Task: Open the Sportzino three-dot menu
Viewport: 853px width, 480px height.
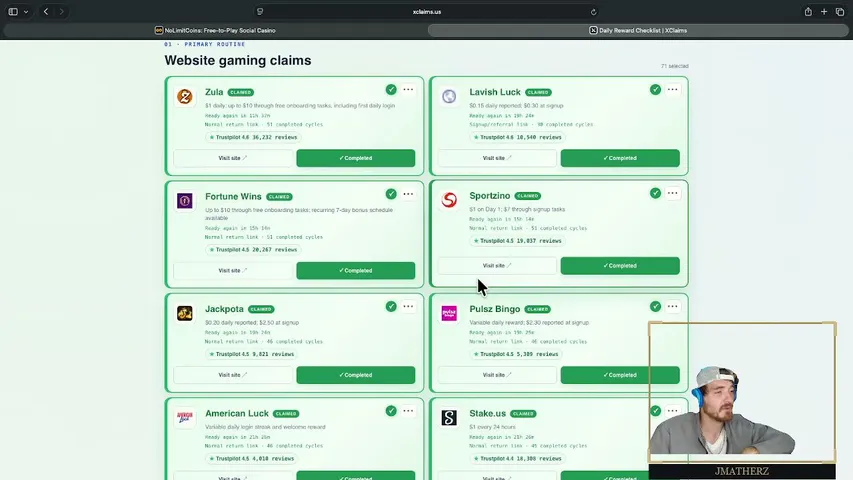Action: 673,193
